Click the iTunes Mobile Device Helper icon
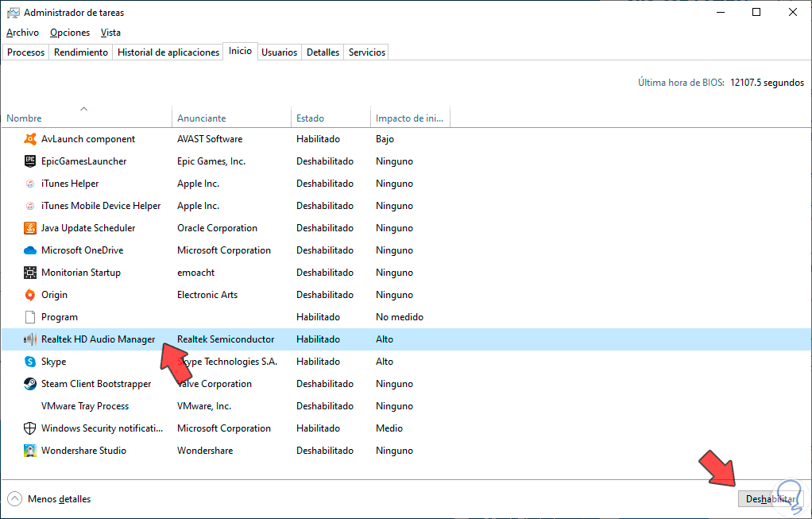This screenshot has width=812, height=519. coord(30,206)
